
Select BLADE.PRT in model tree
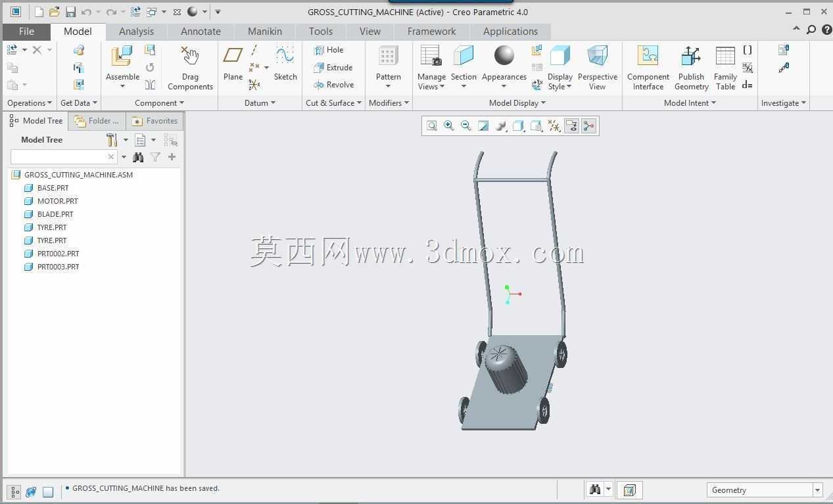(55, 214)
